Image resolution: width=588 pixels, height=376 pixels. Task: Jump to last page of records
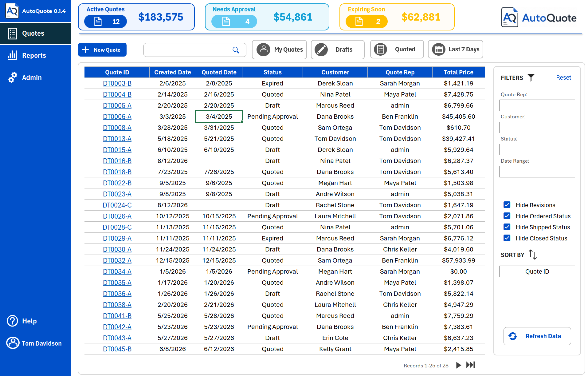pos(471,365)
